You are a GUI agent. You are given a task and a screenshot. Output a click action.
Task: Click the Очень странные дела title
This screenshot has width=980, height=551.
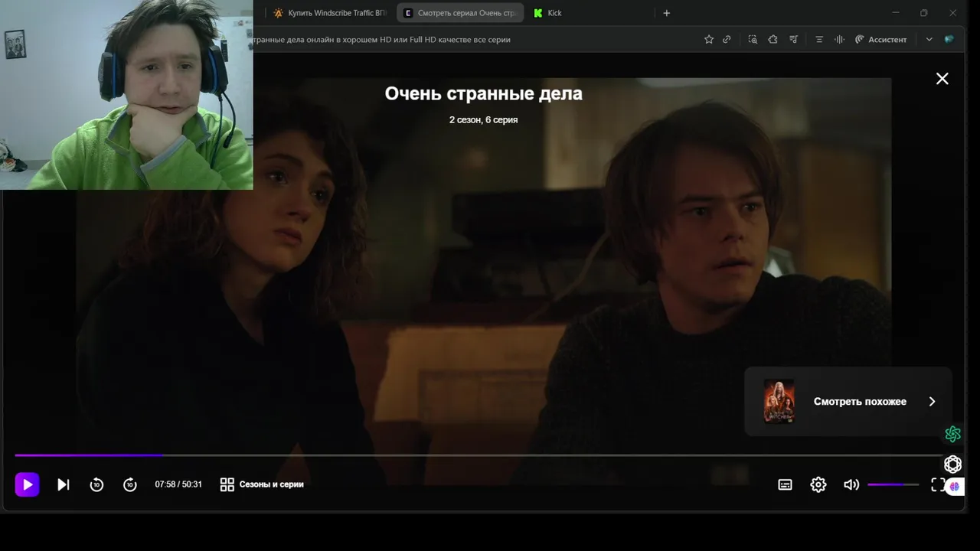[483, 93]
